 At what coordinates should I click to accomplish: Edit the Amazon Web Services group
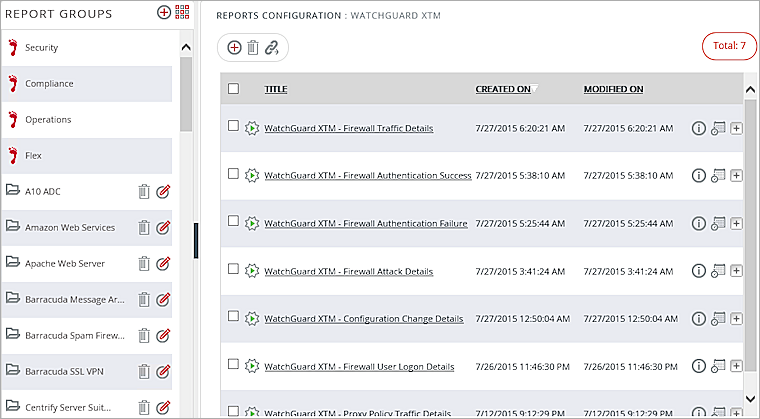click(x=163, y=228)
